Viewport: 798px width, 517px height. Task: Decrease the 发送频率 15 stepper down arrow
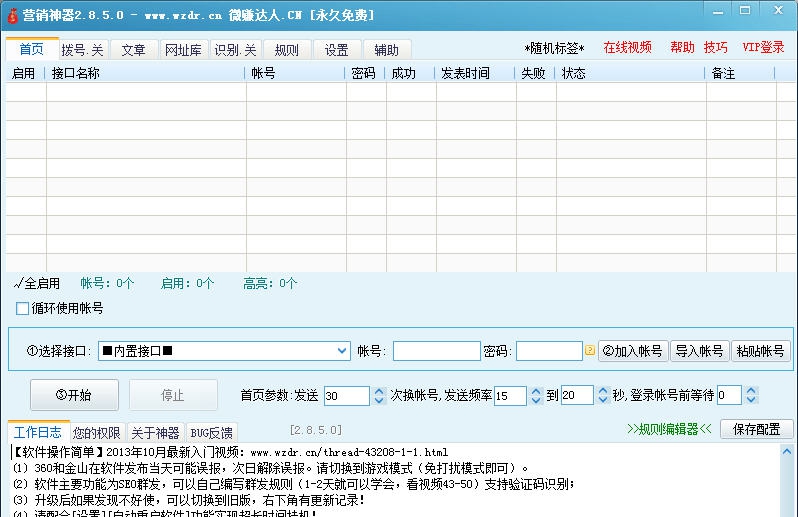tap(536, 400)
